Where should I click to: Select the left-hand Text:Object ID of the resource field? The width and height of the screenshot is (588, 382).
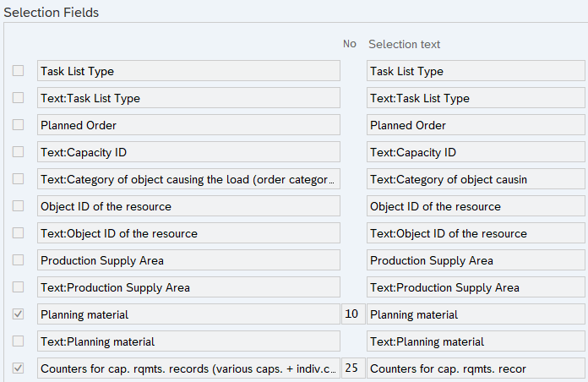[x=188, y=233]
